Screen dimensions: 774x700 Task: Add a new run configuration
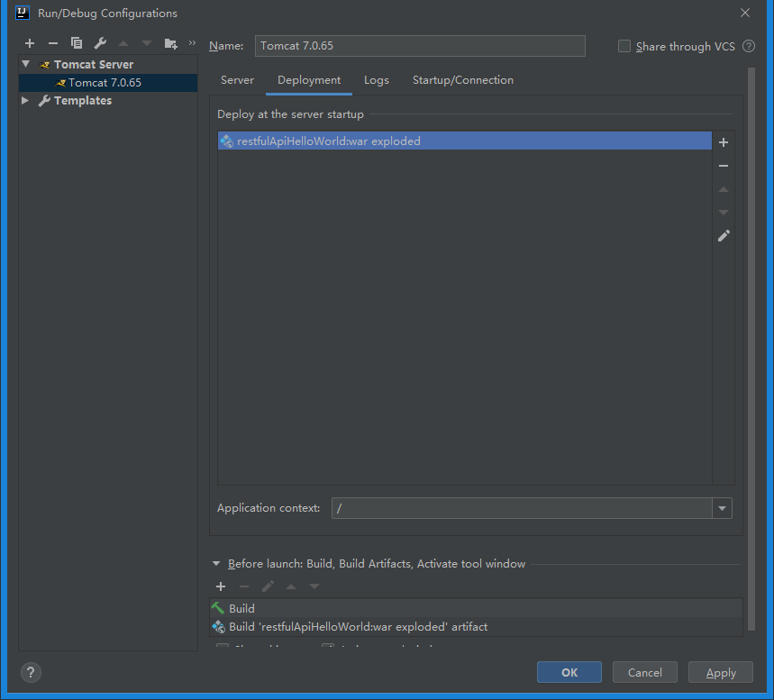pos(30,43)
